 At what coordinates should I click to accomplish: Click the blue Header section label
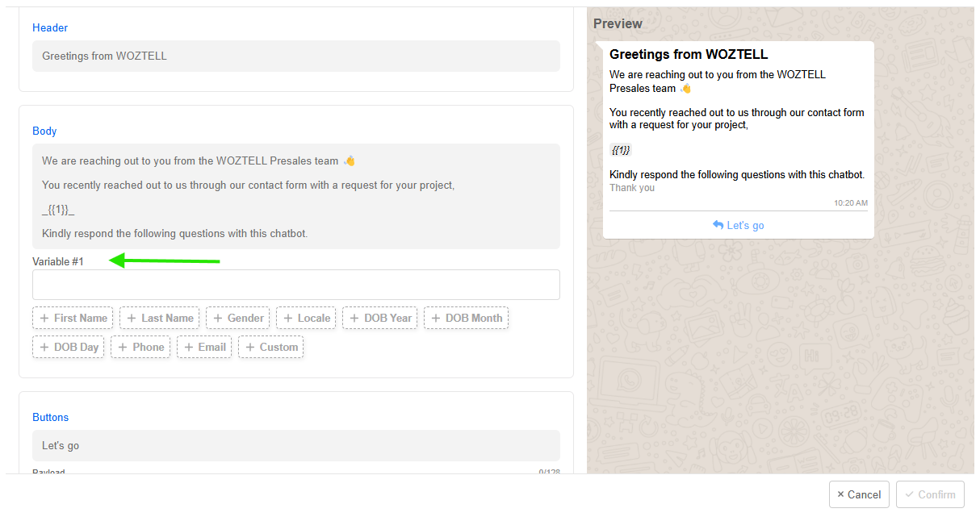[50, 27]
